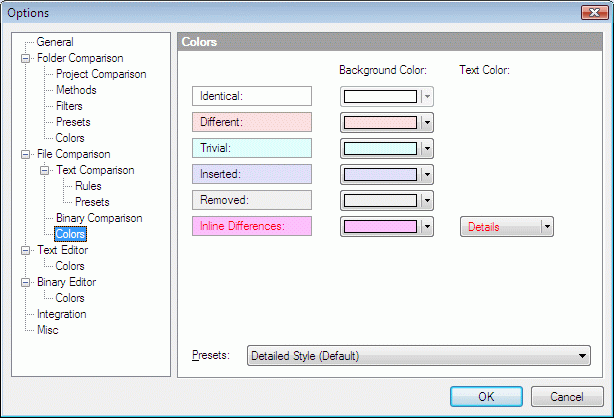Click the Inline Differences pink color swatch
614x418 pixels.
click(x=380, y=226)
